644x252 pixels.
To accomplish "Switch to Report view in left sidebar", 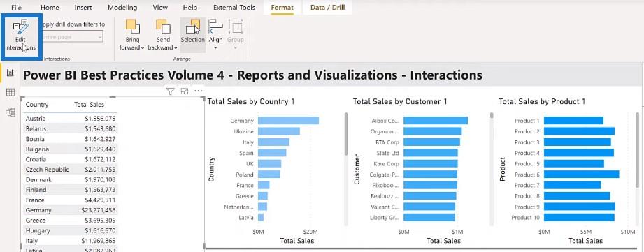I will (10, 73).
